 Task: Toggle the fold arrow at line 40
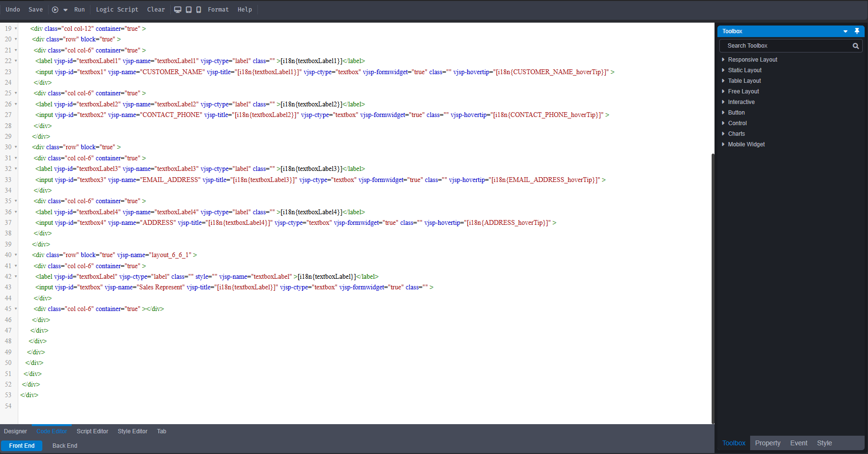(x=16, y=255)
